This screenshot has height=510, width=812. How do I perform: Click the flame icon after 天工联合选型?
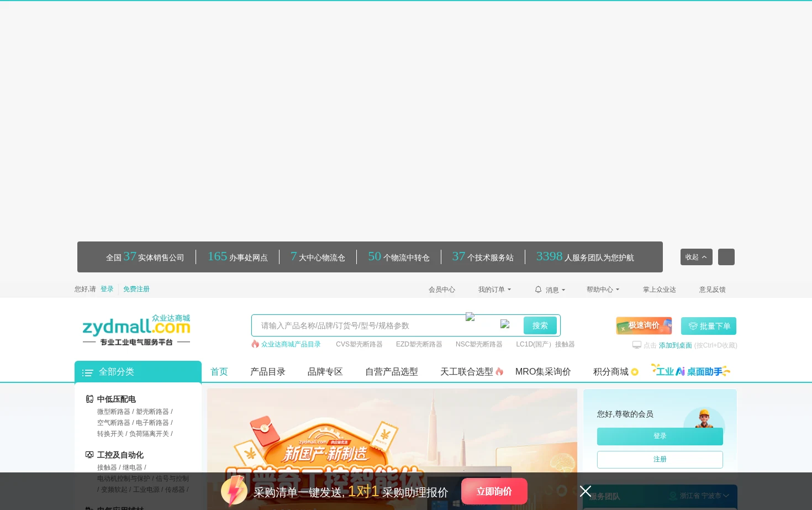coord(499,371)
